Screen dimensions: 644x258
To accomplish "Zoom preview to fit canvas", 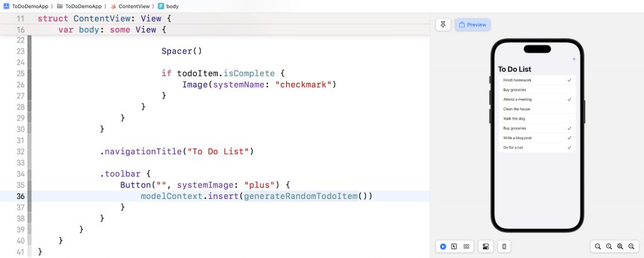I will 620,247.
